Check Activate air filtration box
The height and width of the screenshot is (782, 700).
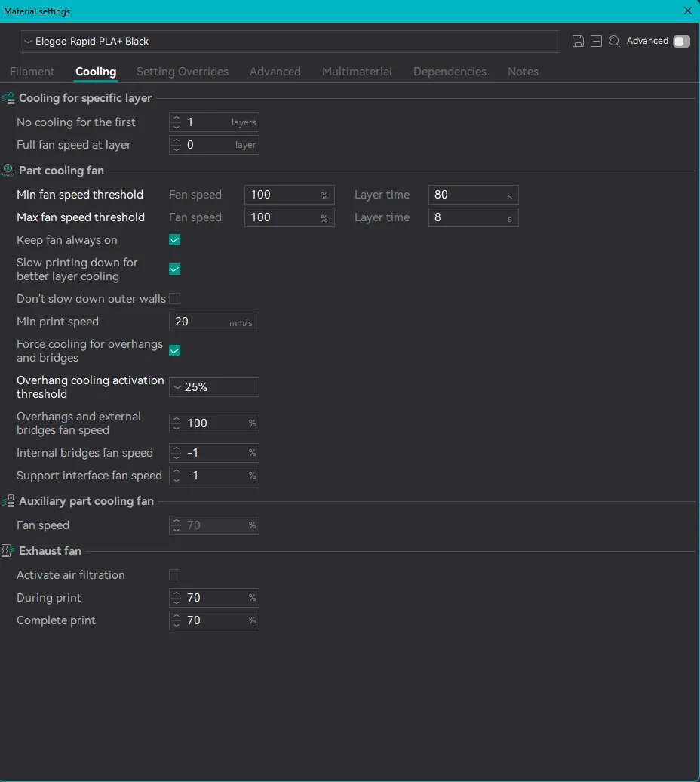[x=174, y=575]
